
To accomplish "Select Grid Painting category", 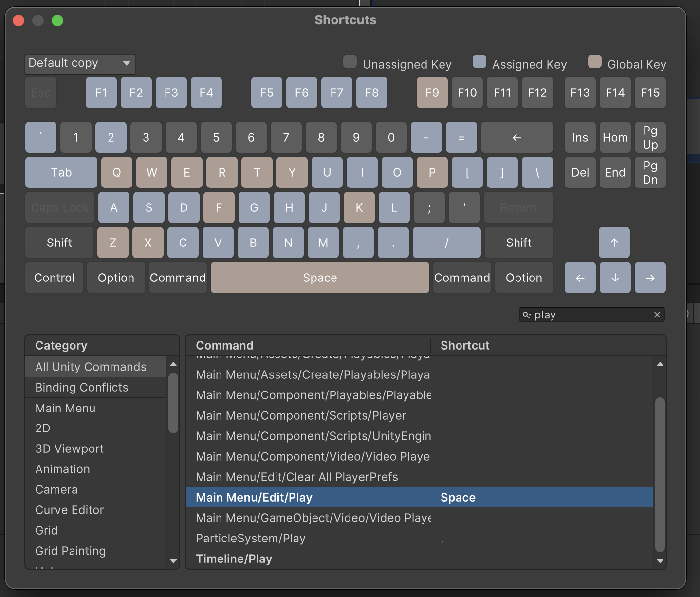I will tap(96, 551).
